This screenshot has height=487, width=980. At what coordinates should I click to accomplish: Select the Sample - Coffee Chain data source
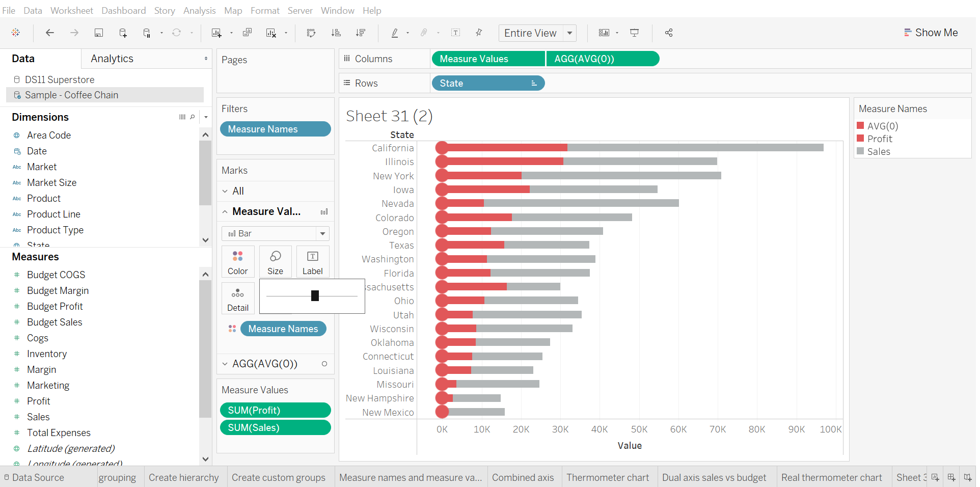click(x=71, y=95)
